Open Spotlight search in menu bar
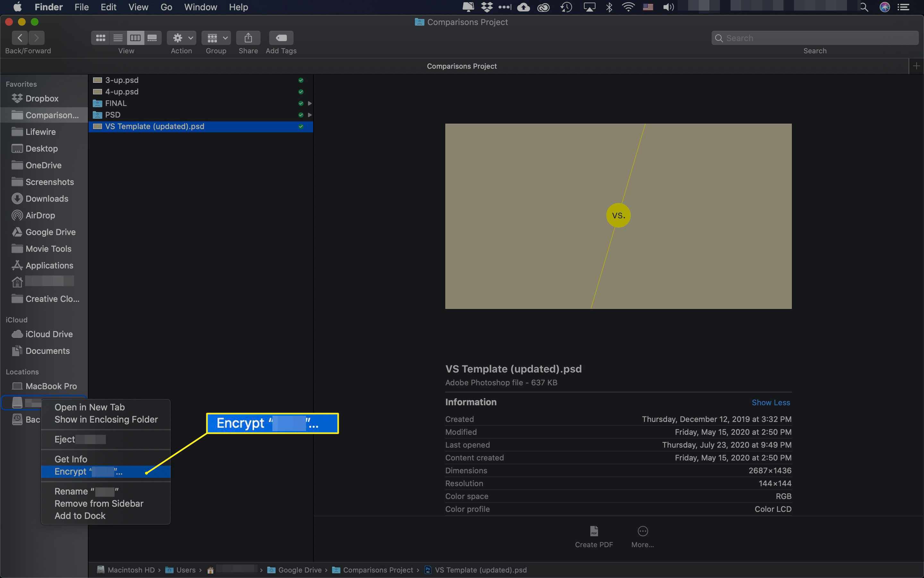Image resolution: width=924 pixels, height=578 pixels. point(864,7)
